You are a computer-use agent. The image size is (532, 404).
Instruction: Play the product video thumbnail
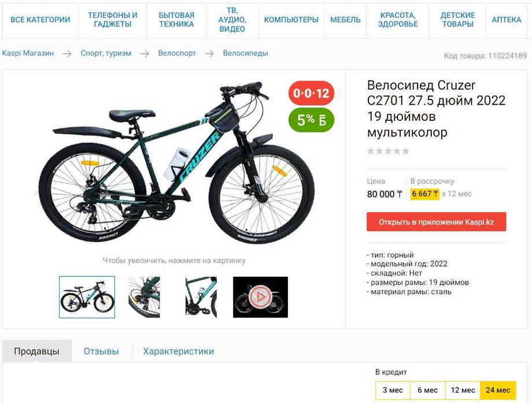260,297
